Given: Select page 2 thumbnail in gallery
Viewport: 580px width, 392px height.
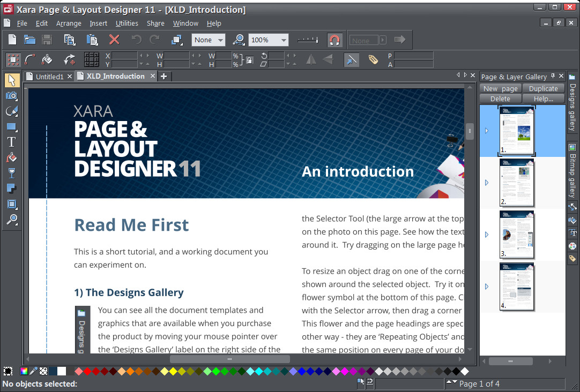Looking at the screenshot, I should (x=517, y=183).
